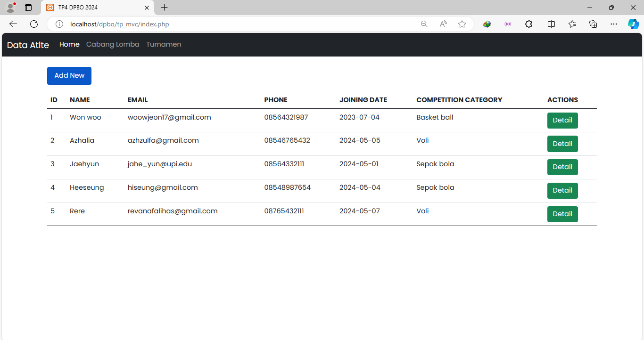Click phone number 08546765432
The width and height of the screenshot is (644, 340).
pos(287,140)
